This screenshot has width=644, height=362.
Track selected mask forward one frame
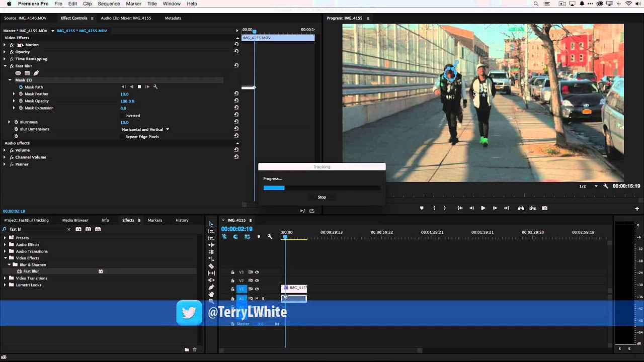tap(147, 87)
